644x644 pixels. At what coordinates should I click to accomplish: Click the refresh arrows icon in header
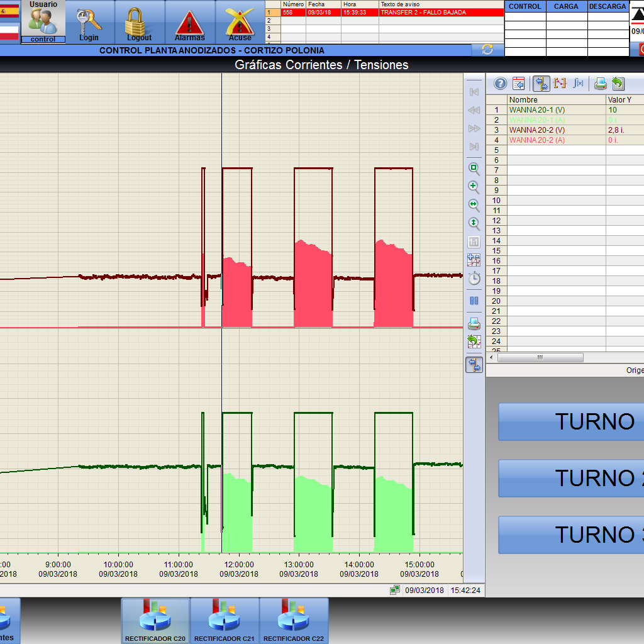coord(487,50)
